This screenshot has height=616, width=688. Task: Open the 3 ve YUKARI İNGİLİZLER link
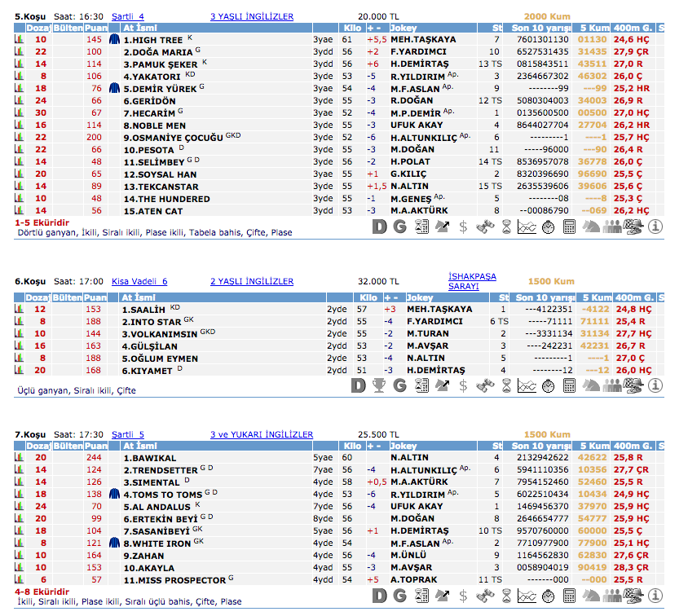pos(261,434)
